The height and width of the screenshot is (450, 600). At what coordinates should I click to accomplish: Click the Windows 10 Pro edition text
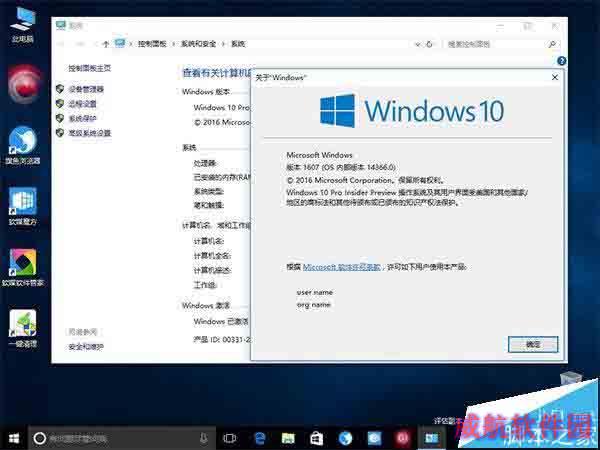(x=222, y=108)
